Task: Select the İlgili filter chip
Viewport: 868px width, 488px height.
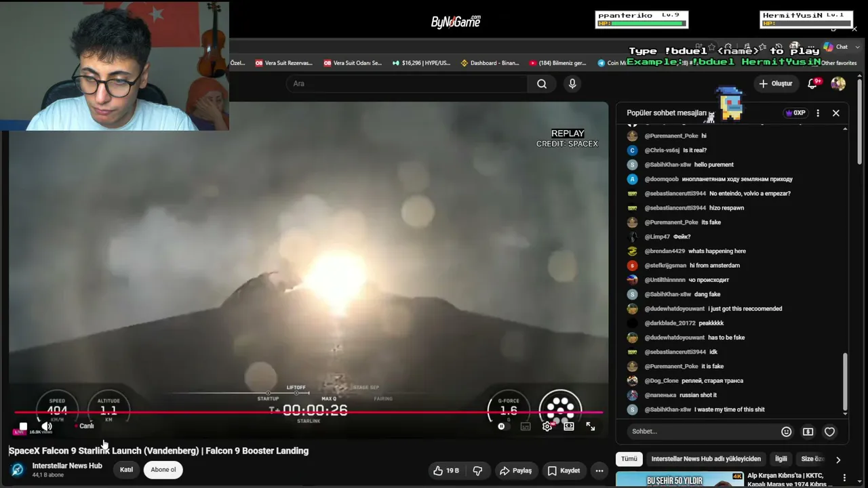Action: pyautogui.click(x=781, y=459)
